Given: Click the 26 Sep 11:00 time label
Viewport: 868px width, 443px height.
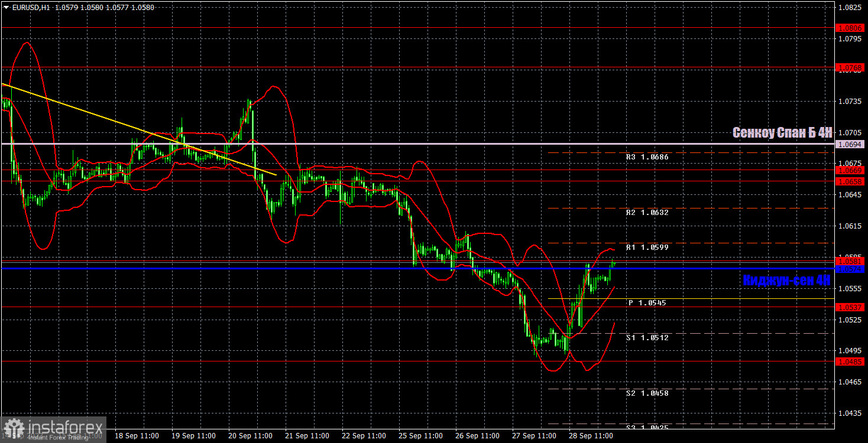Looking at the screenshot, I should [x=477, y=436].
